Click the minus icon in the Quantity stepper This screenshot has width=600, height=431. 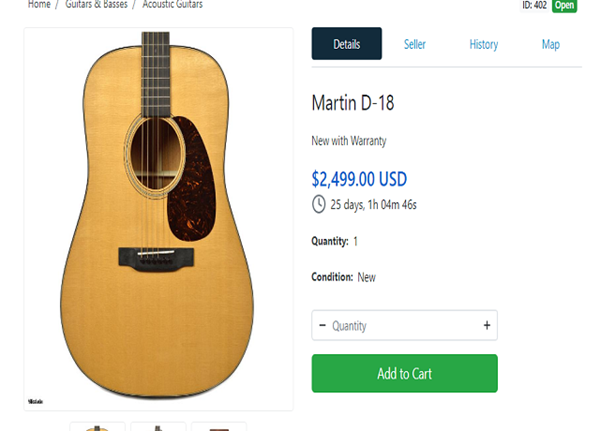pos(322,326)
